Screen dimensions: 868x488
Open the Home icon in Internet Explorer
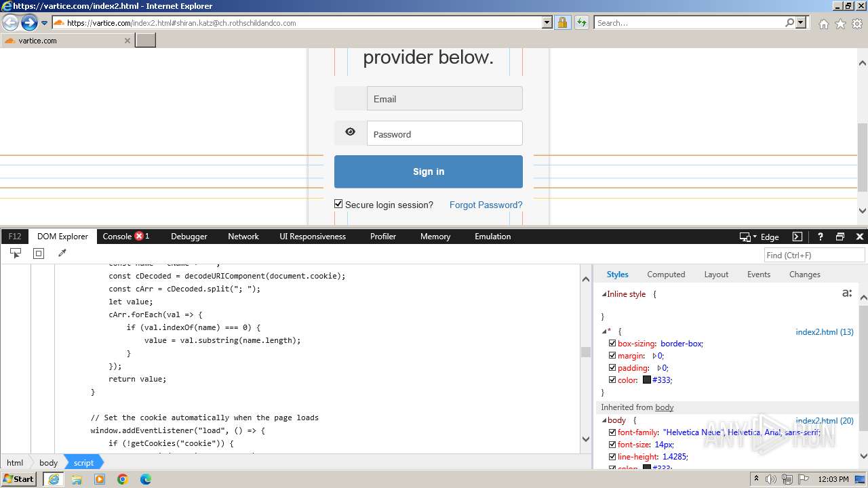click(823, 24)
